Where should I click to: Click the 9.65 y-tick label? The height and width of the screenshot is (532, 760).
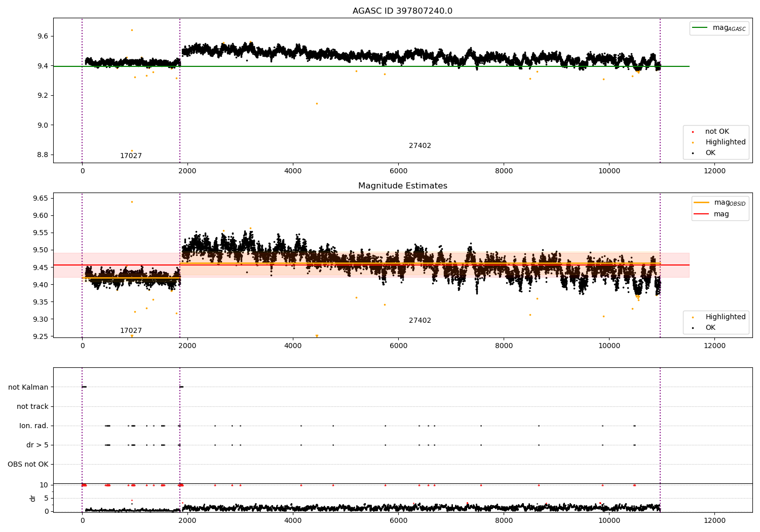[x=41, y=198]
